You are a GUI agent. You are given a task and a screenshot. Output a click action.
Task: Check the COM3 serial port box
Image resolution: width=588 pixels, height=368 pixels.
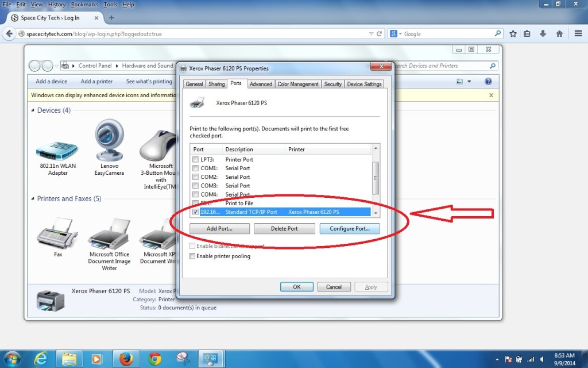point(195,186)
